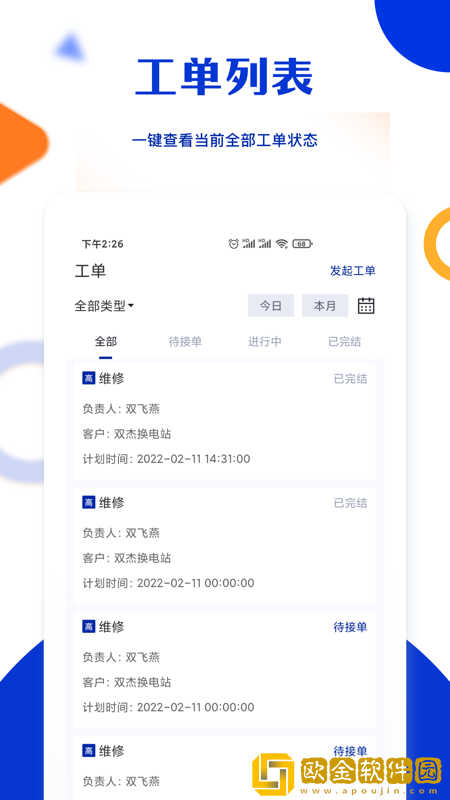This screenshot has width=450, height=800.
Task: Switch to the 进行中 tab
Action: coord(265,341)
